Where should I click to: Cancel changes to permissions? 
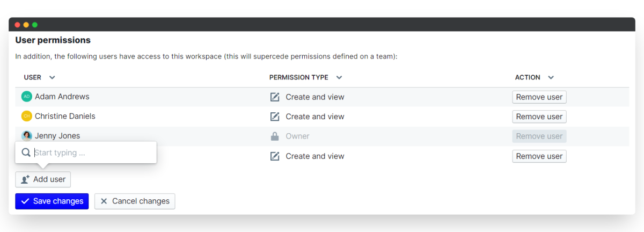point(135,201)
